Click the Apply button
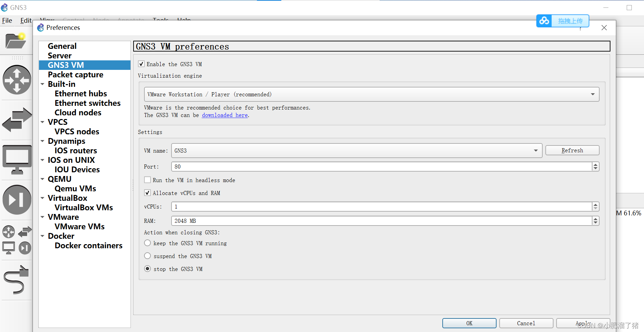The image size is (644, 332). pyautogui.click(x=583, y=323)
